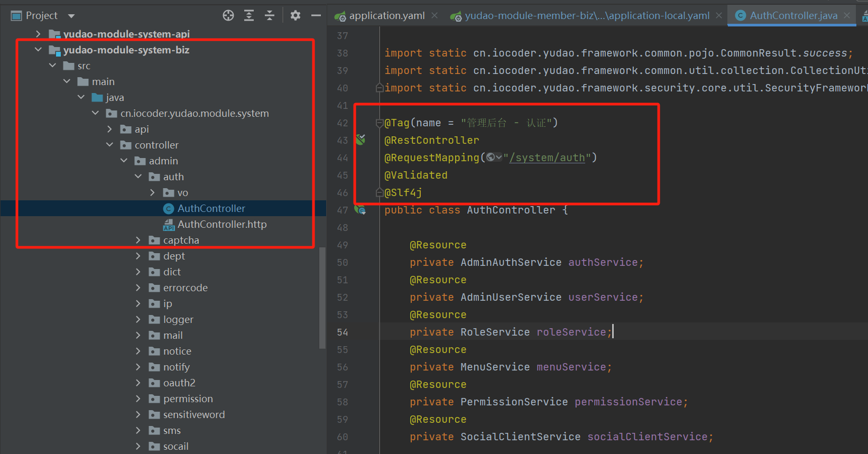The height and width of the screenshot is (454, 868).
Task: Select the socail package
Action: pyautogui.click(x=176, y=446)
